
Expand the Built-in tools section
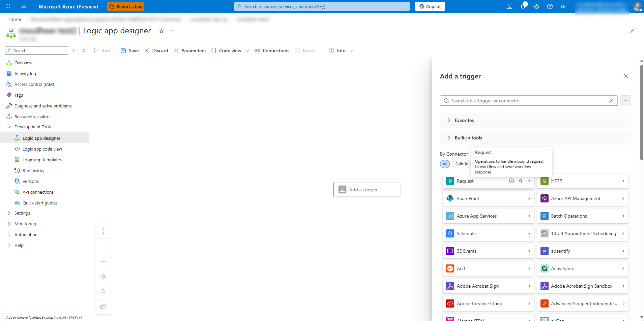[x=535, y=138]
